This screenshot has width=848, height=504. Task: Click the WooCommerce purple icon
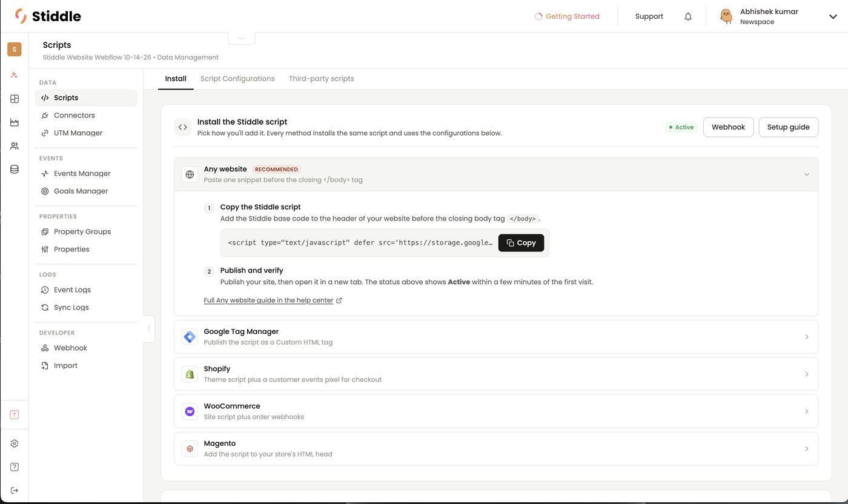(x=190, y=411)
